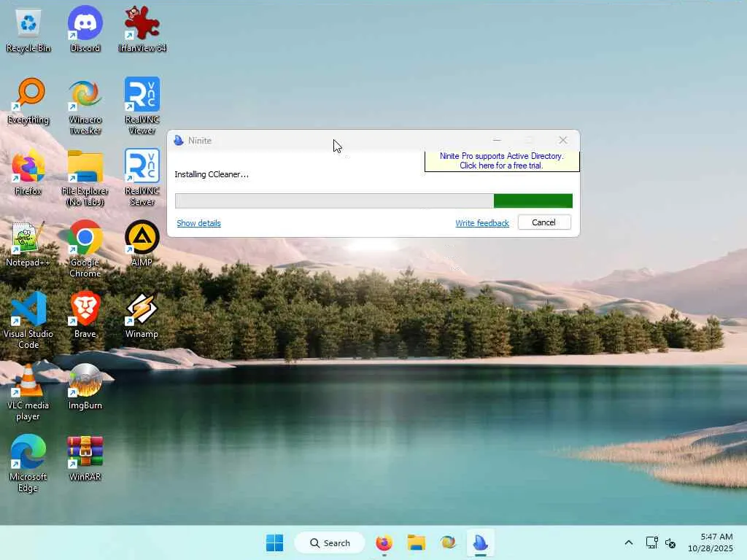This screenshot has width=747, height=560.
Task: Open the Windows Start menu button
Action: coord(274,542)
